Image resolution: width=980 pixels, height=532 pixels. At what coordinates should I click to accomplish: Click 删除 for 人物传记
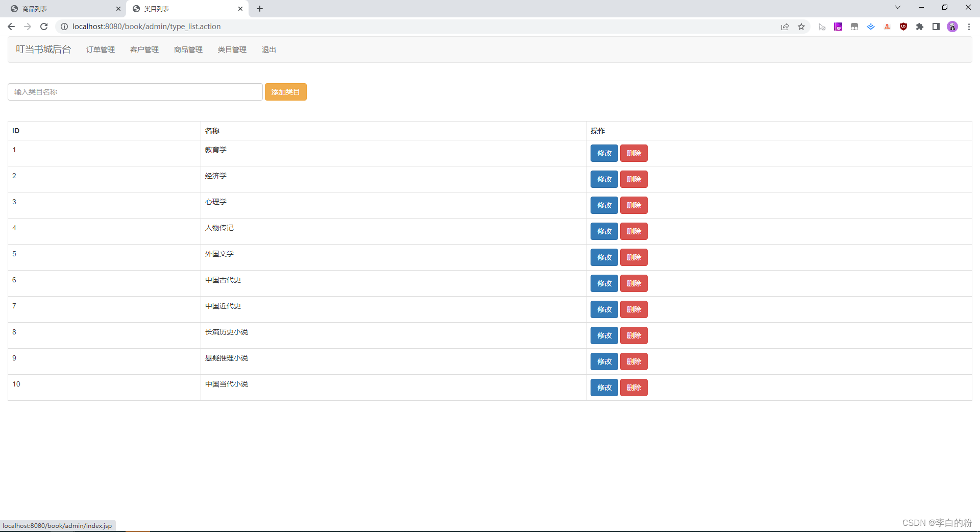click(634, 231)
